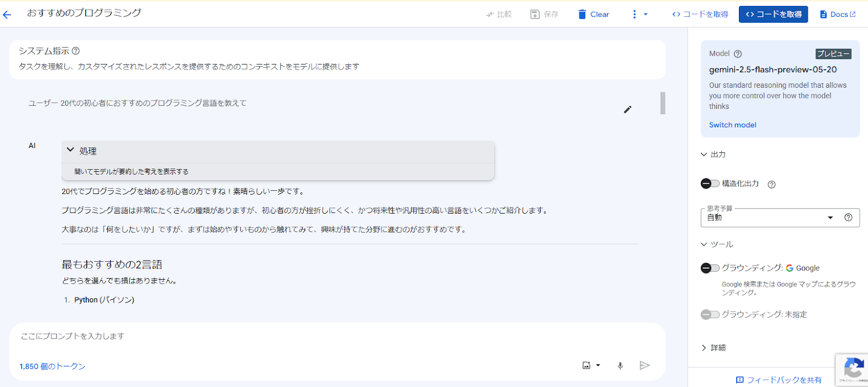Click the prompt input field
Image resolution: width=868 pixels, height=387 pixels.
tap(325, 337)
